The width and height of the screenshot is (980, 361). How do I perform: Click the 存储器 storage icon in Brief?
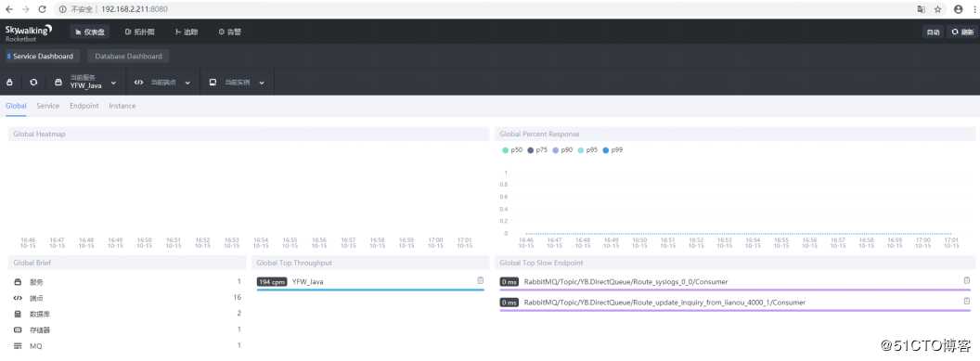pyautogui.click(x=18, y=329)
